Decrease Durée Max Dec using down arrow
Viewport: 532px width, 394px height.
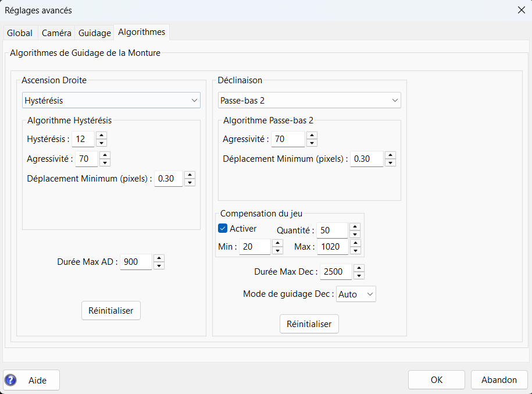[x=359, y=275]
